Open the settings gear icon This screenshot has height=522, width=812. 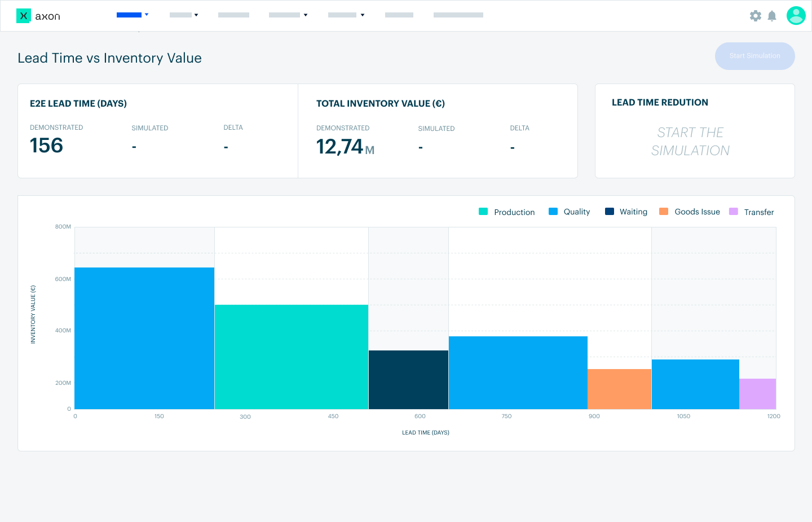coord(756,16)
